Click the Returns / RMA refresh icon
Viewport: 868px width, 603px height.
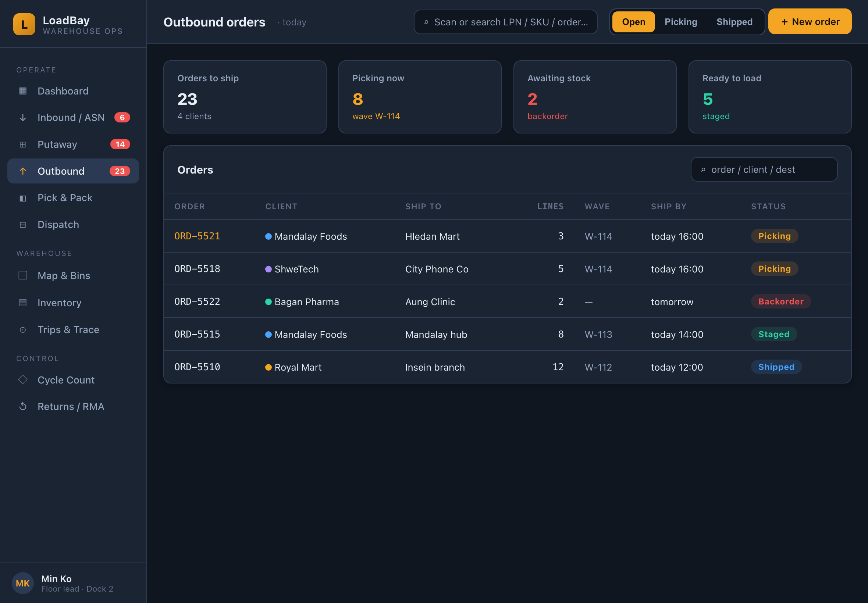(x=23, y=407)
